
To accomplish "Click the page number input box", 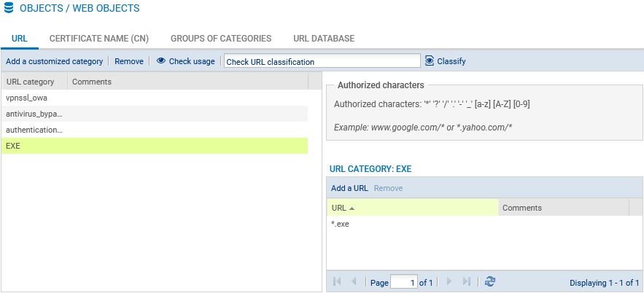I will pyautogui.click(x=404, y=282).
